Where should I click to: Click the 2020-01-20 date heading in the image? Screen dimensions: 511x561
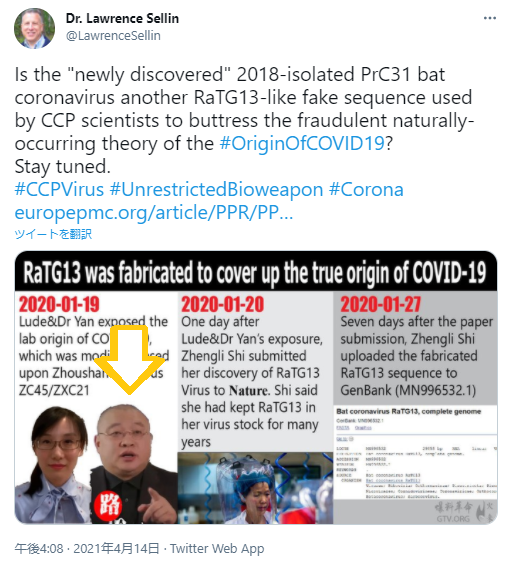tap(223, 304)
